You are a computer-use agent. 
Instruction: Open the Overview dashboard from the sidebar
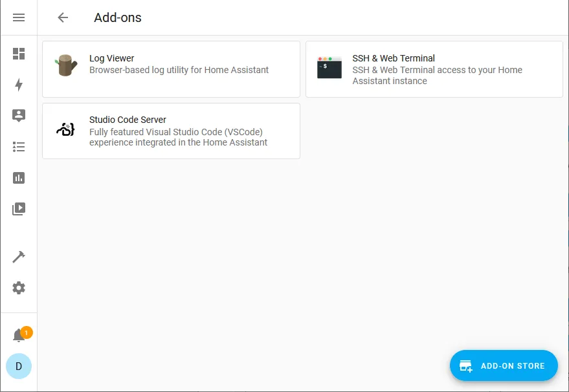point(18,53)
